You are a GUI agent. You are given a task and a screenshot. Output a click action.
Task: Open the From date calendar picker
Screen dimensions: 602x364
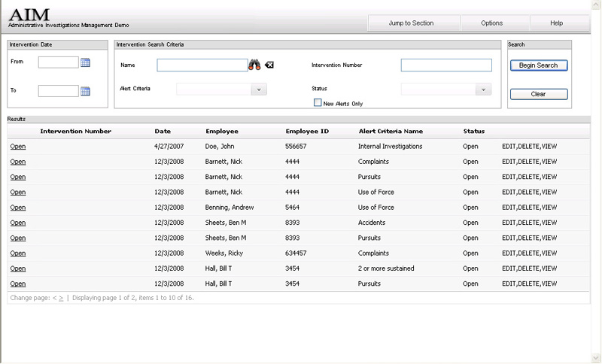coord(85,62)
